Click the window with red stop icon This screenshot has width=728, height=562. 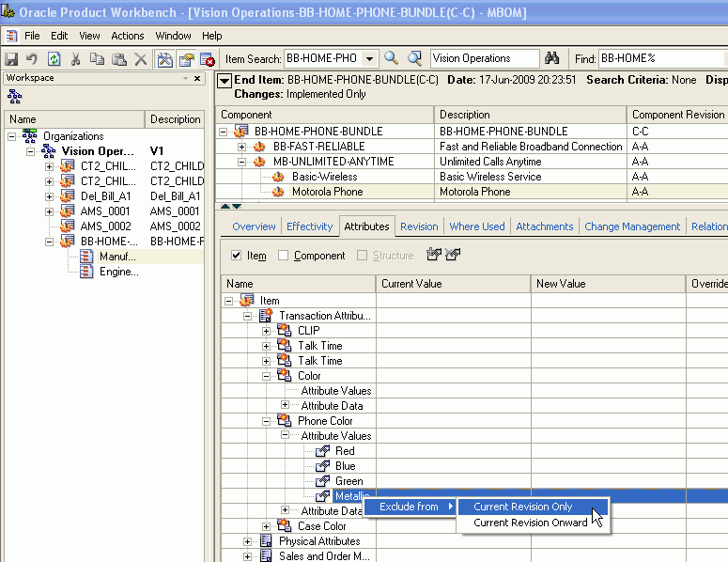[x=207, y=59]
